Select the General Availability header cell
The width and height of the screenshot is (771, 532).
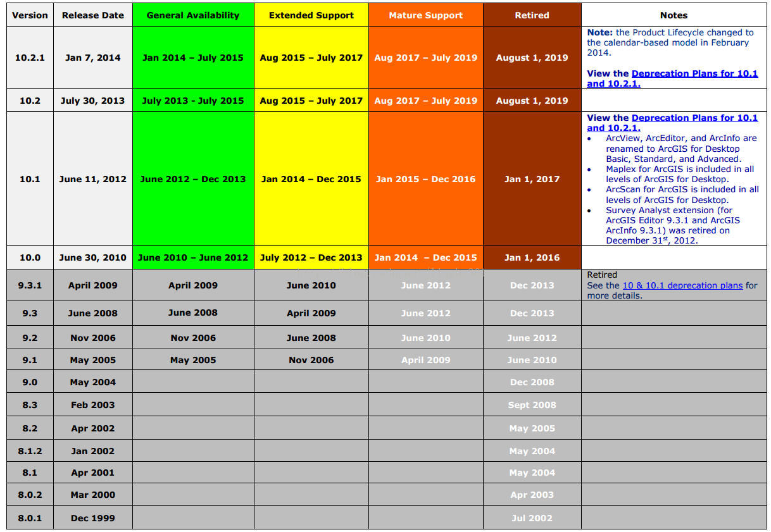[193, 15]
